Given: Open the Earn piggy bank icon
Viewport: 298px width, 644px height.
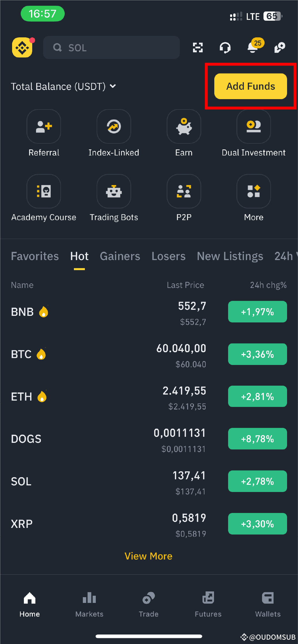Looking at the screenshot, I should [184, 126].
